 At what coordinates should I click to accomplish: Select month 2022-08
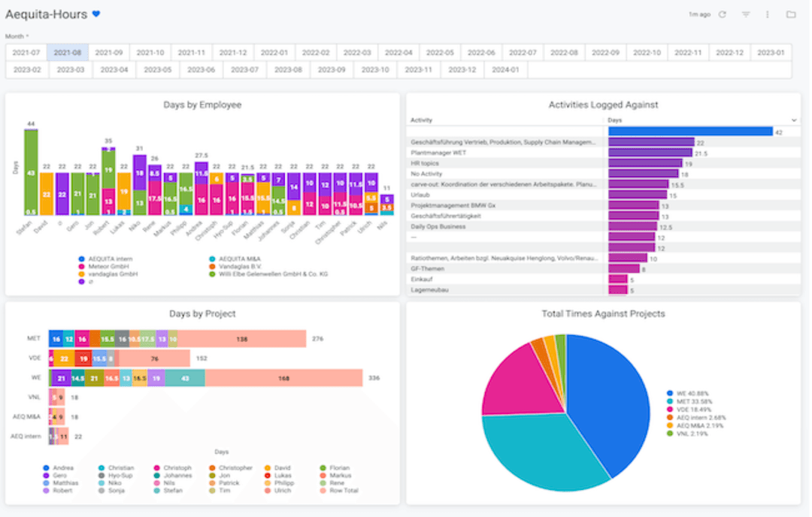pos(564,53)
